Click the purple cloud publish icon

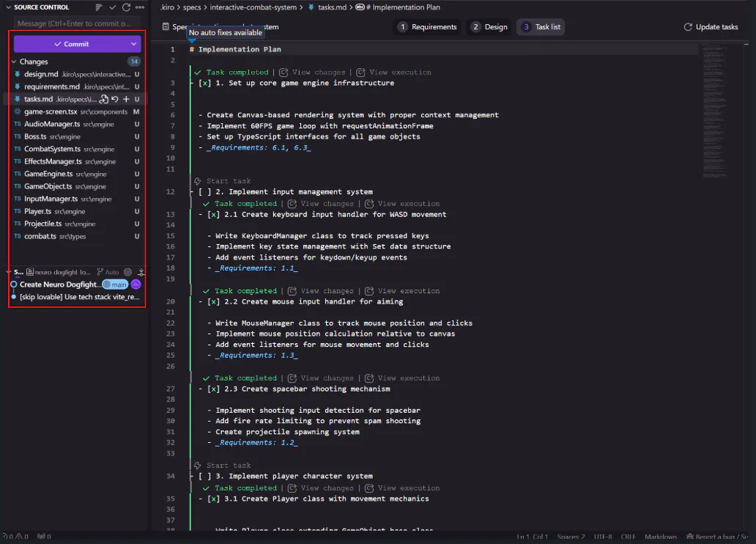click(x=136, y=284)
